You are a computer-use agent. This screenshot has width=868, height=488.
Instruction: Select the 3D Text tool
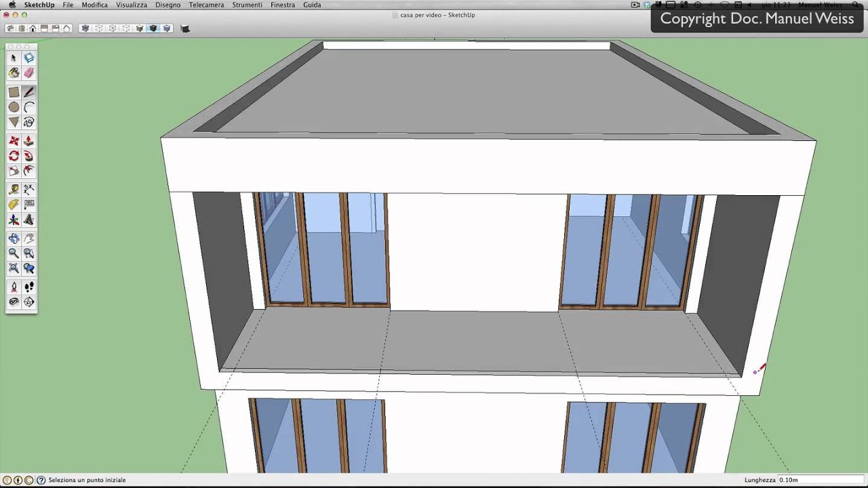[x=28, y=220]
